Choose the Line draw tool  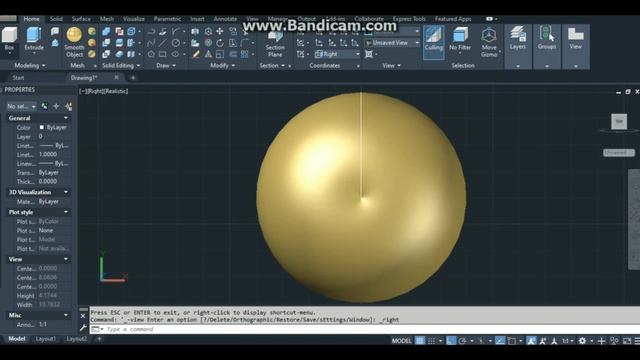click(x=163, y=43)
